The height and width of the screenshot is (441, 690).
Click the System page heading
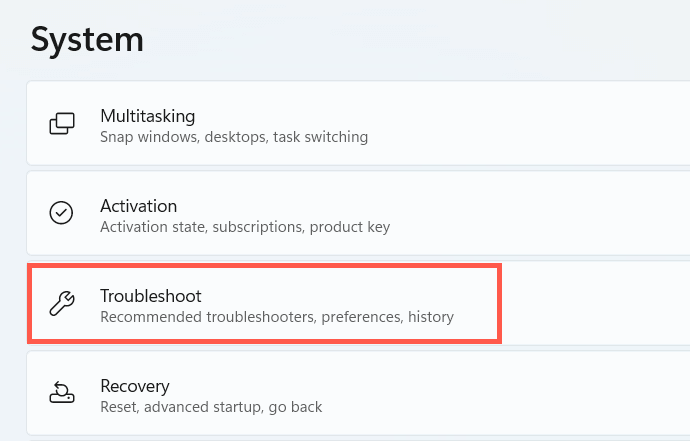click(87, 39)
